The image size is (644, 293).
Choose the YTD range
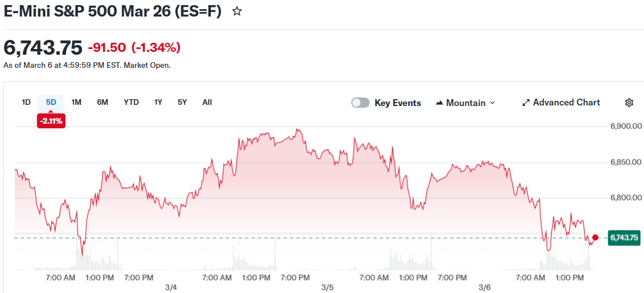pos(132,103)
